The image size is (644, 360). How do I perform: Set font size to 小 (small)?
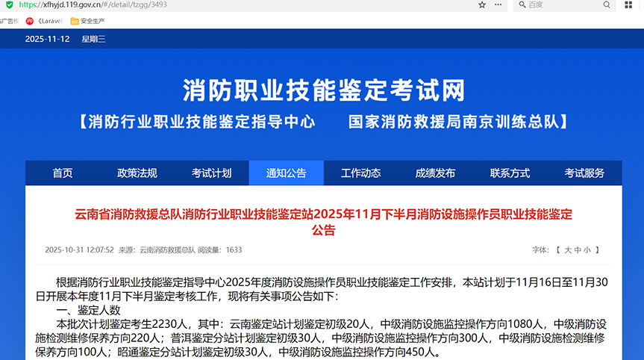click(x=587, y=250)
